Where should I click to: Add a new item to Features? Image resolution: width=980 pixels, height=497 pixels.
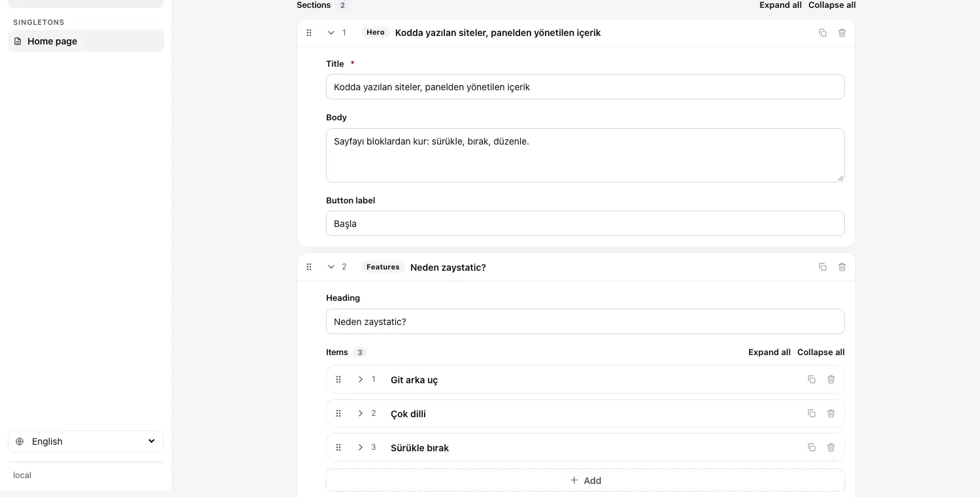(x=585, y=480)
